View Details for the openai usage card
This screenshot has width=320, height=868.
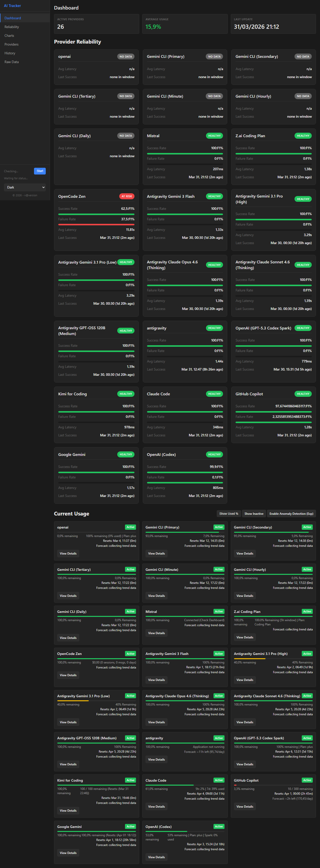click(x=68, y=553)
